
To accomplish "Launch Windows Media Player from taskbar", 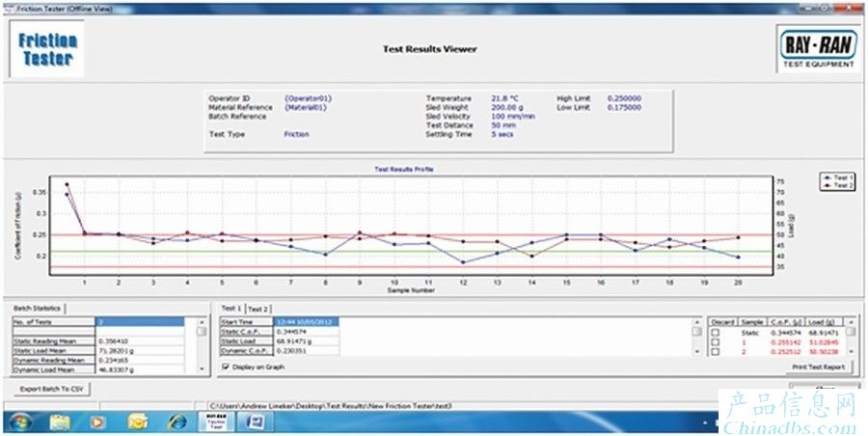I will 98,422.
